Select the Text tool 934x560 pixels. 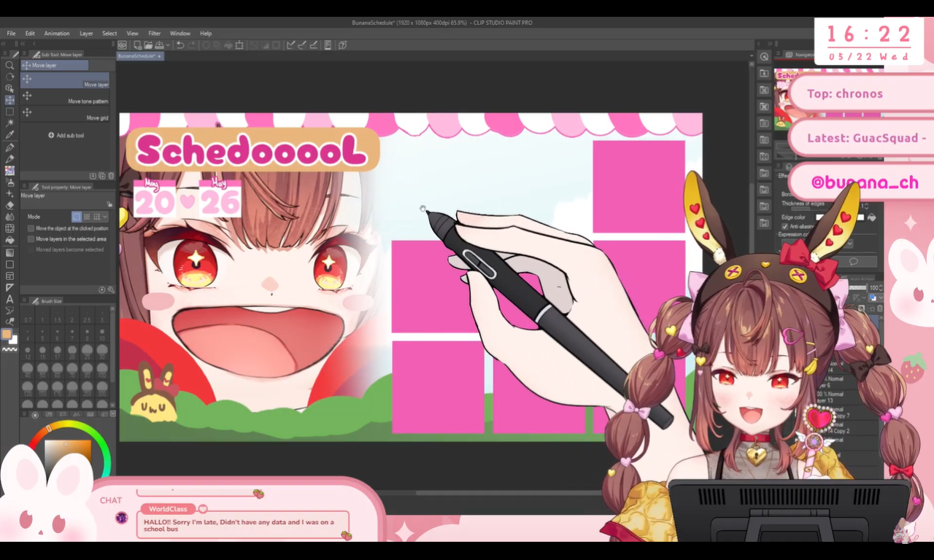pos(9,299)
